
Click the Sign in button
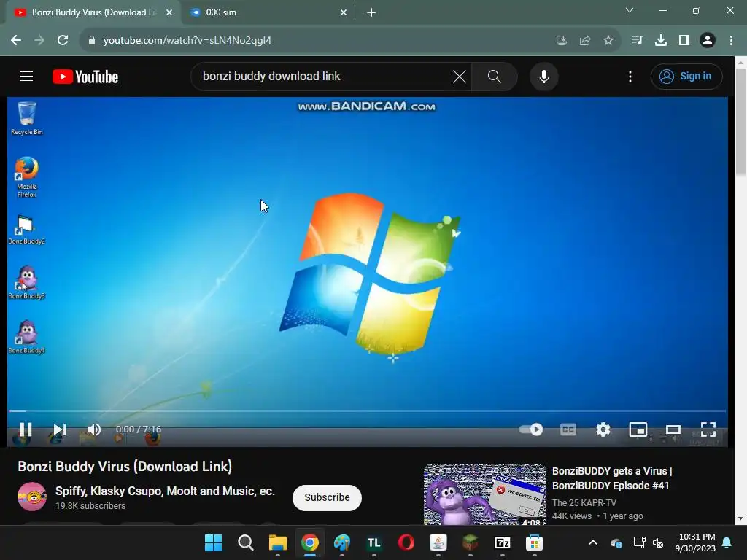pyautogui.click(x=686, y=76)
